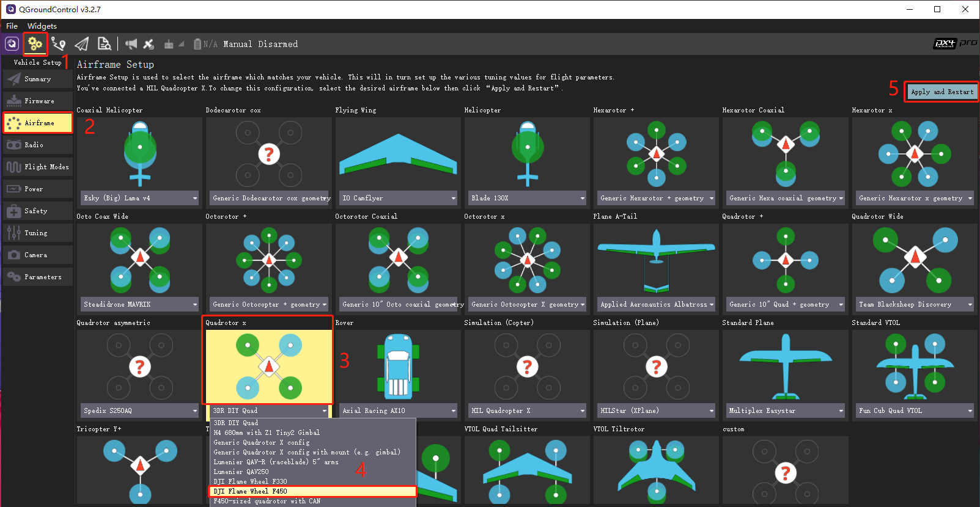Viewport: 980px width, 507px height.
Task: Open the Radio setup page
Action: click(x=38, y=145)
